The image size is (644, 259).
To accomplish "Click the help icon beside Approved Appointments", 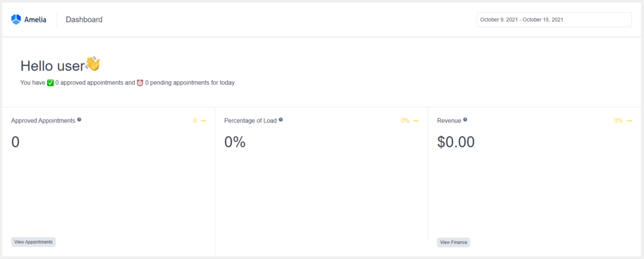I will tap(79, 119).
